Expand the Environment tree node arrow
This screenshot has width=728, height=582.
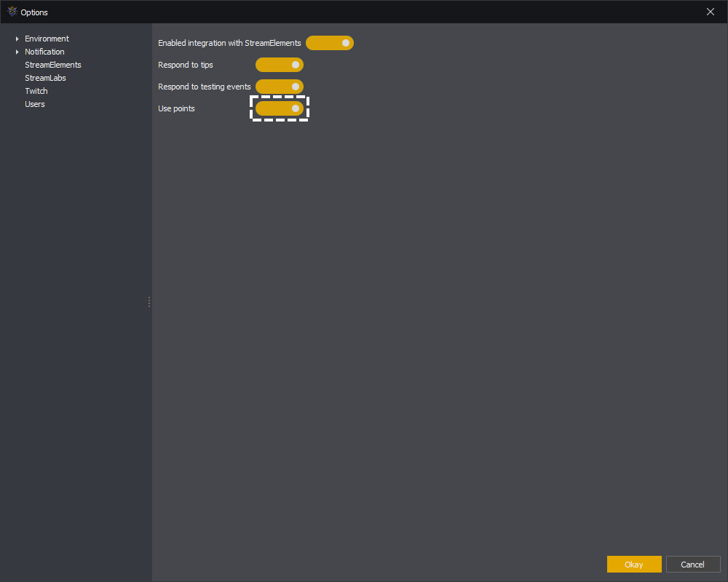coord(17,39)
